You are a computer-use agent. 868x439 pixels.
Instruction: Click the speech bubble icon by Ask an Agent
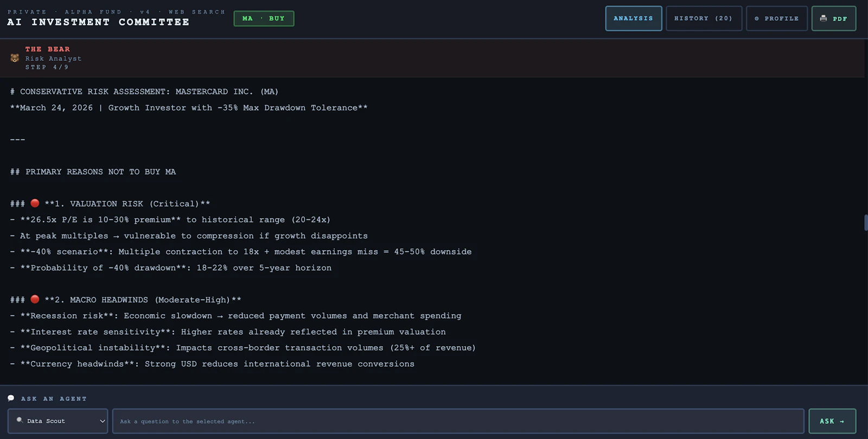11,398
